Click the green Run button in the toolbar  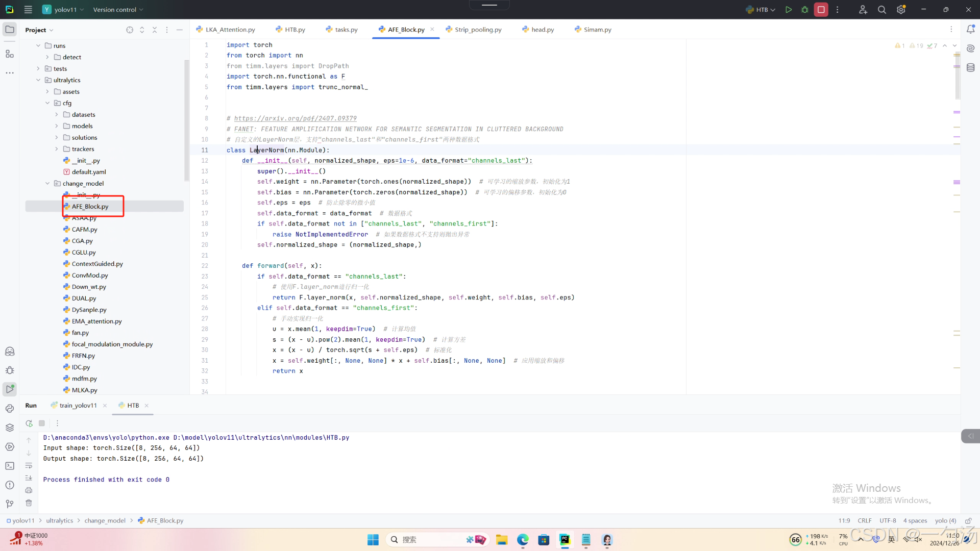pos(789,10)
